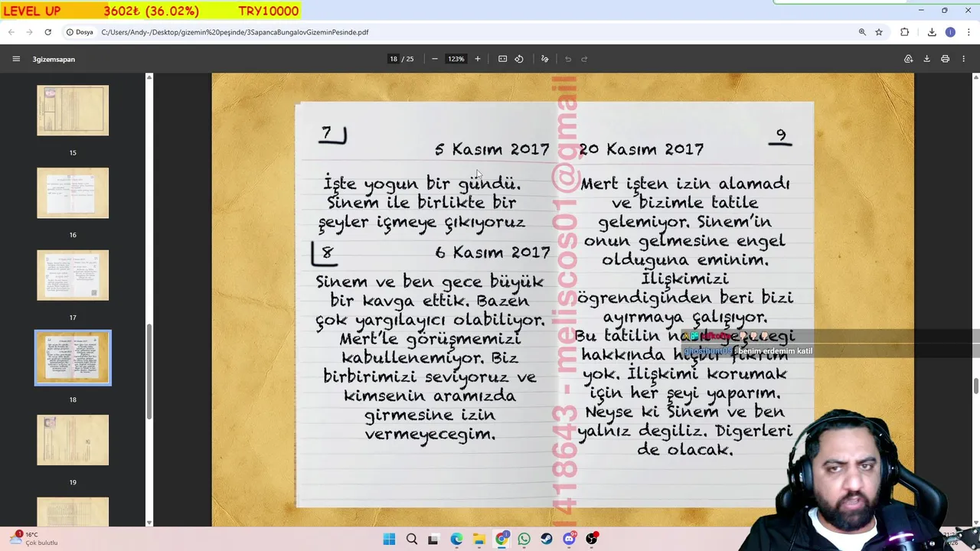Open OBS Studio from taskbar
Image resolution: width=980 pixels, height=551 pixels.
point(591,539)
